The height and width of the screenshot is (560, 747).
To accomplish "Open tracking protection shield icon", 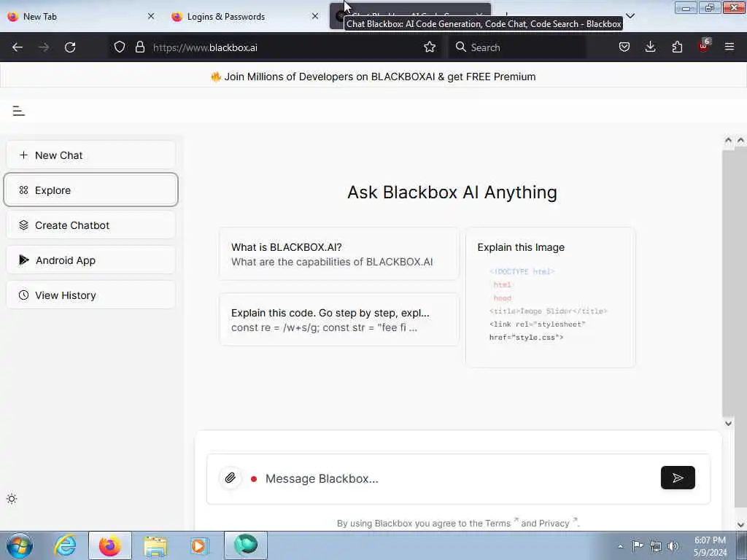I will click(120, 47).
